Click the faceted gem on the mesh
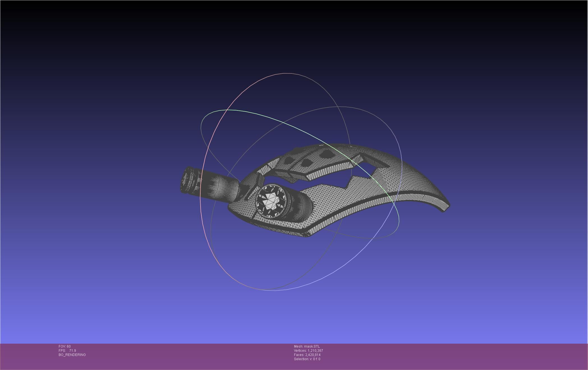The width and height of the screenshot is (588, 370). click(271, 201)
